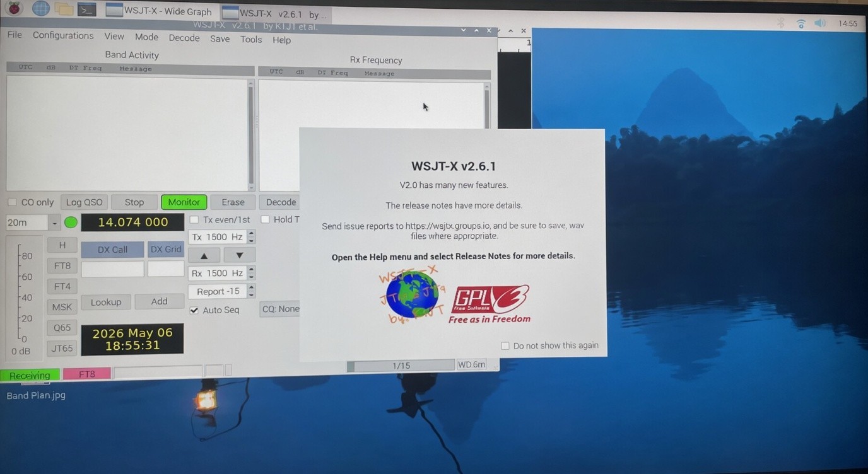Viewport: 868px width, 474px height.
Task: Click the up triangle Rx-to-Tx frequency button
Action: (x=204, y=255)
